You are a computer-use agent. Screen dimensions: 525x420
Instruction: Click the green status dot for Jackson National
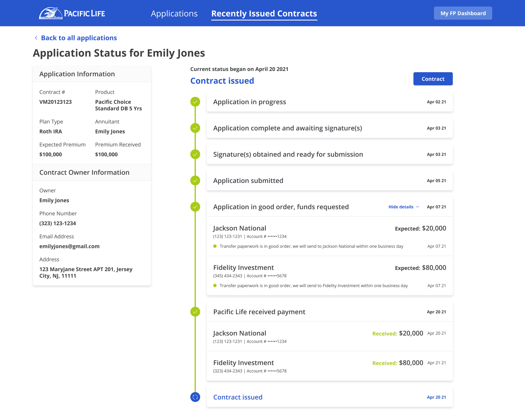point(215,246)
